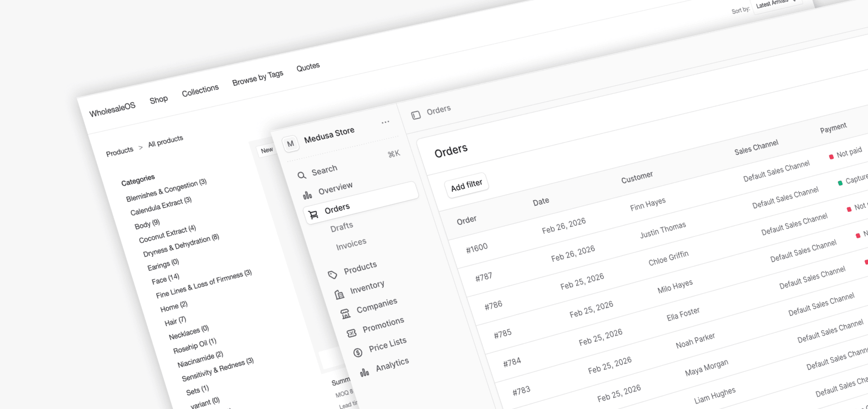Select Hair (7) category

pos(175,321)
